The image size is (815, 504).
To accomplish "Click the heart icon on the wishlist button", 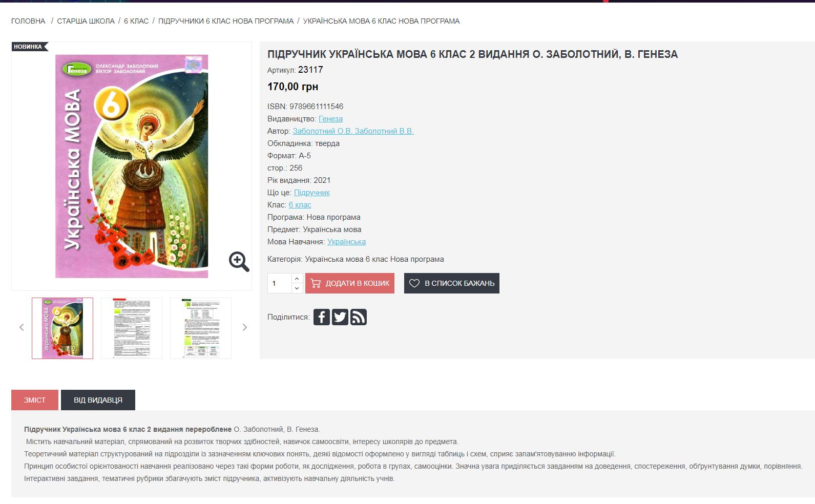I will pos(414,283).
